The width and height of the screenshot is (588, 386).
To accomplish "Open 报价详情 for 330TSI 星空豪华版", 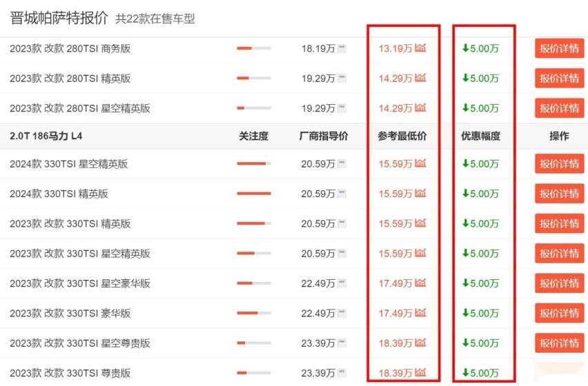I will tap(560, 283).
